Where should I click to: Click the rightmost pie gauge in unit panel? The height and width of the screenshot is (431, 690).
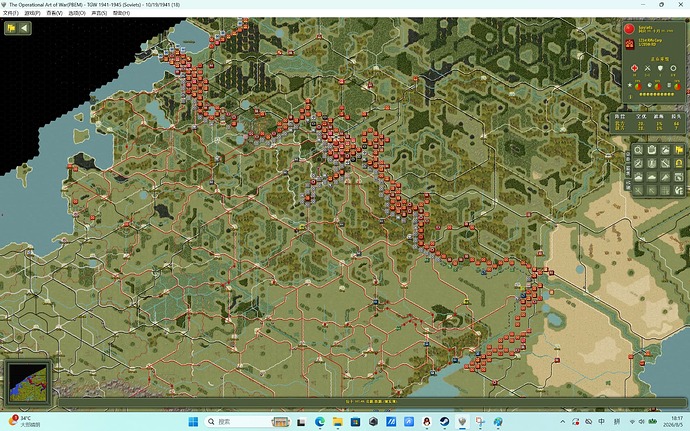coord(677,86)
